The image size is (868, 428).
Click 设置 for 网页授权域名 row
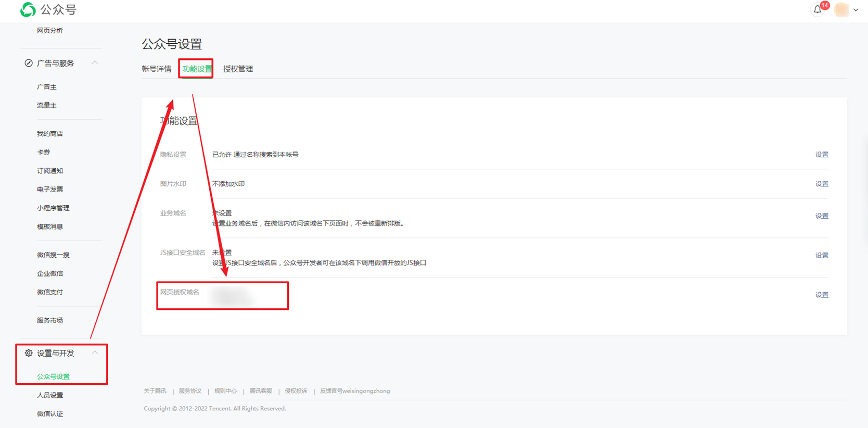(x=822, y=295)
